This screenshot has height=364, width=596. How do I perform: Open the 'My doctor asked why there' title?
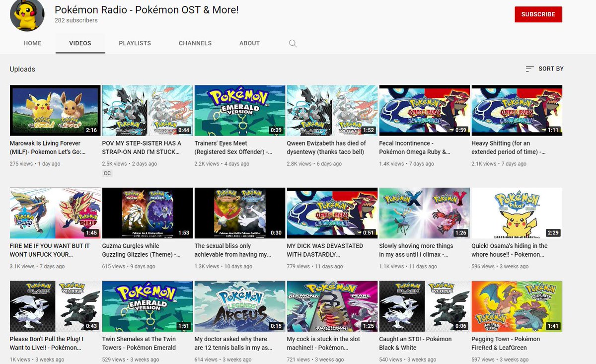(233, 343)
